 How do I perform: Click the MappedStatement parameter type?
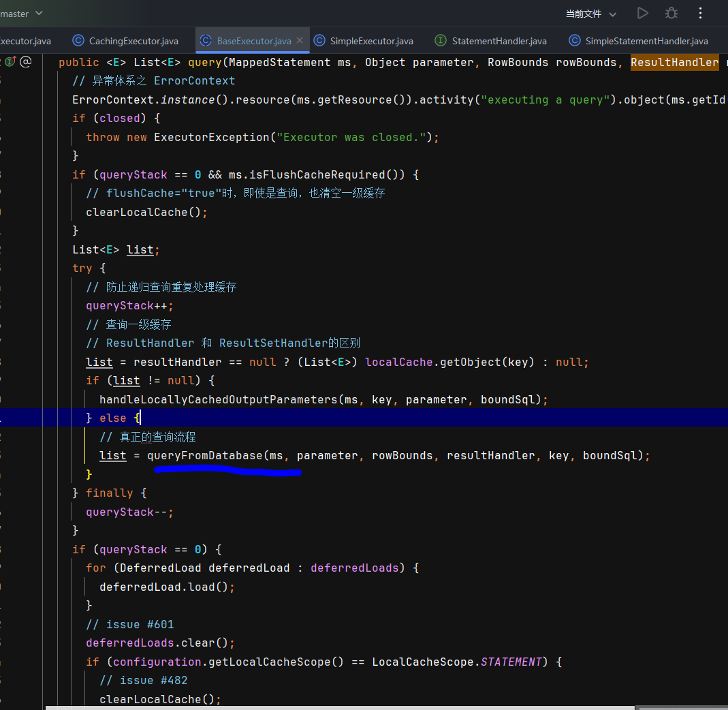[279, 62]
